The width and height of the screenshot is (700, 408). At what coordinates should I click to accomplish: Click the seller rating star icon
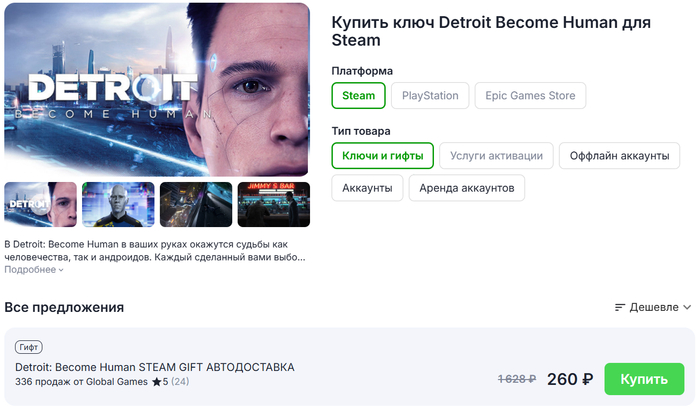click(x=156, y=382)
